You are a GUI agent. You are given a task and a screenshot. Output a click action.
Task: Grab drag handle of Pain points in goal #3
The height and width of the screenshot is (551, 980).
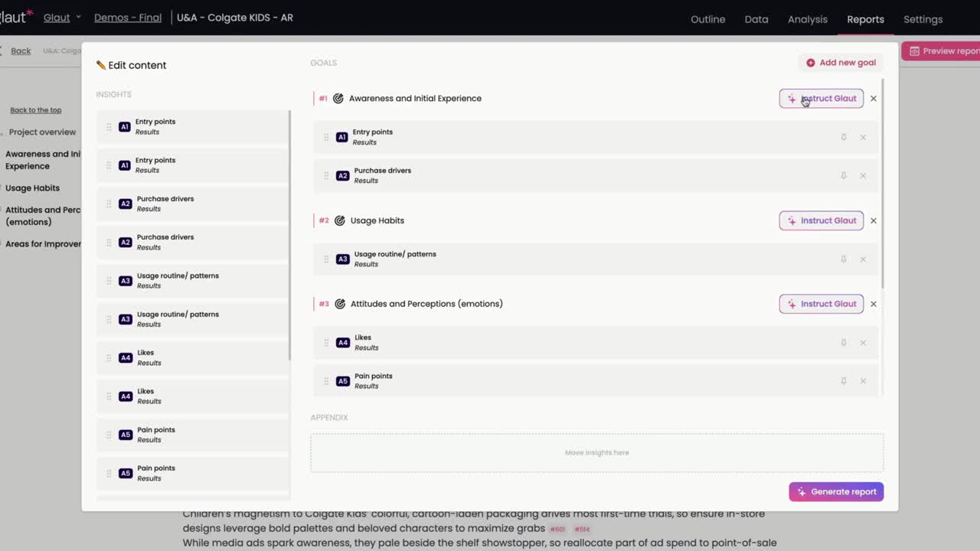click(326, 380)
